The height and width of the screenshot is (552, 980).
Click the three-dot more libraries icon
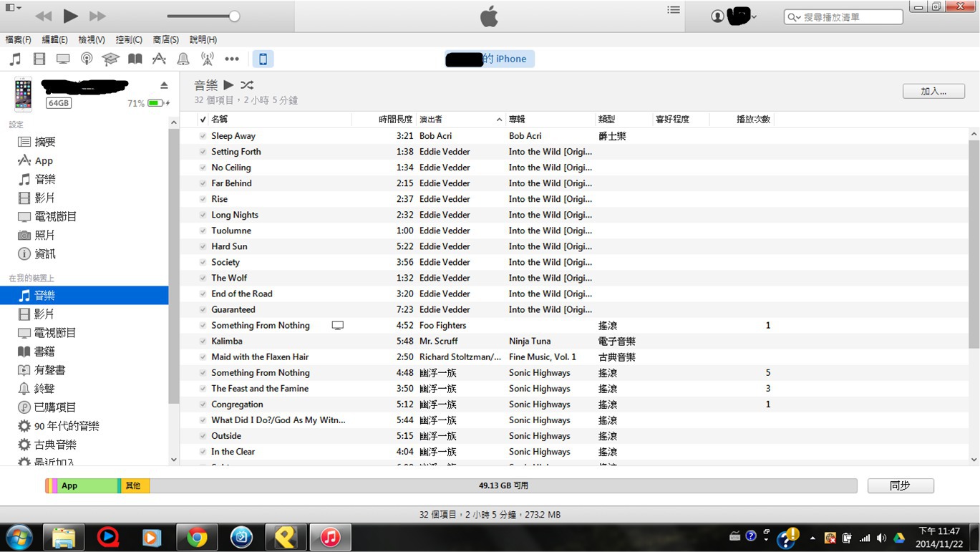coord(232,59)
